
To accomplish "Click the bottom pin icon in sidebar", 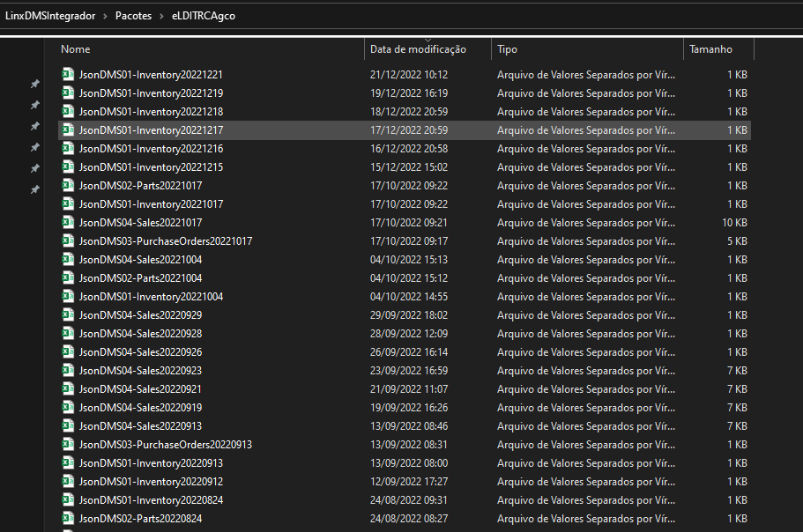I will 35,189.
